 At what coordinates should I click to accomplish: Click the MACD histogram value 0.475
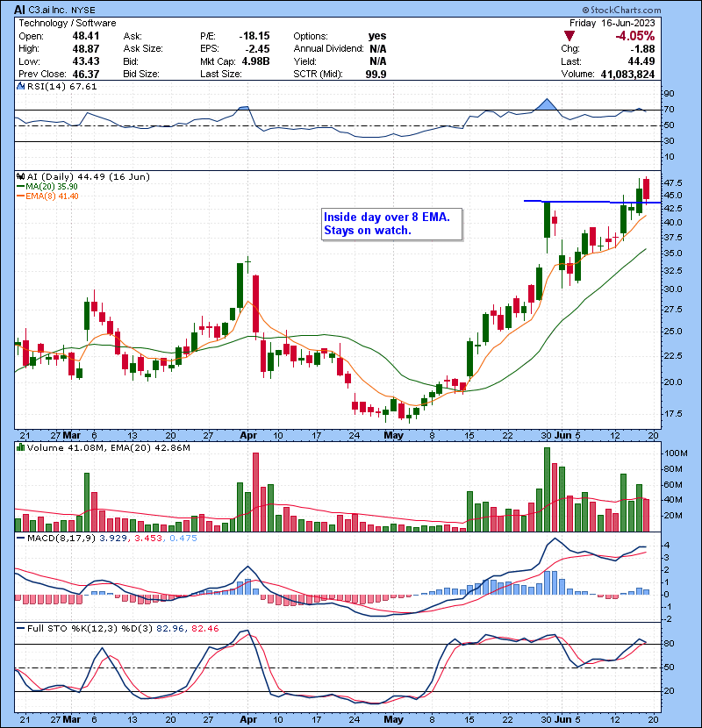pyautogui.click(x=183, y=538)
